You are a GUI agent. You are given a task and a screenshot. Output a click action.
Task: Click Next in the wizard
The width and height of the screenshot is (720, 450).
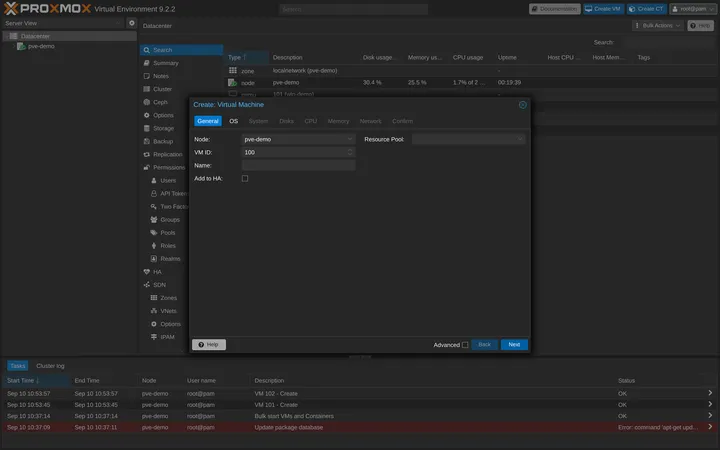[x=514, y=344]
